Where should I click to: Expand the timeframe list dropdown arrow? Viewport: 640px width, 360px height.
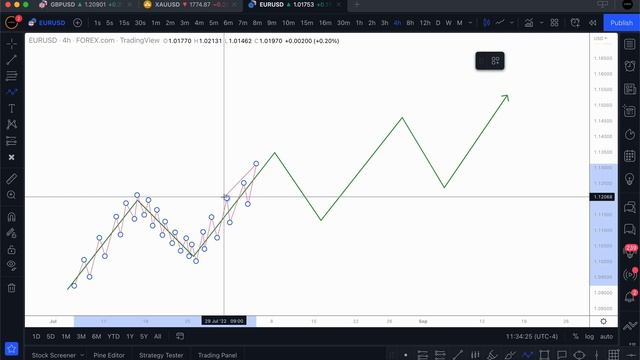point(470,23)
